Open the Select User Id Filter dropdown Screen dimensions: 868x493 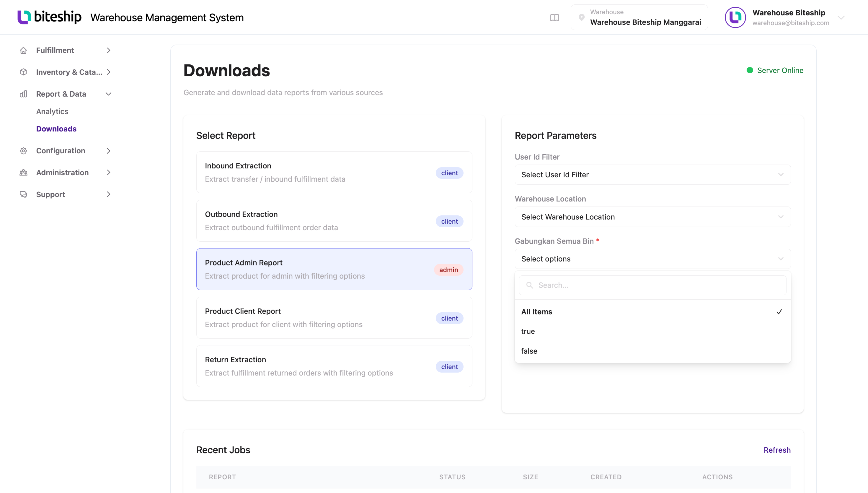click(x=652, y=175)
